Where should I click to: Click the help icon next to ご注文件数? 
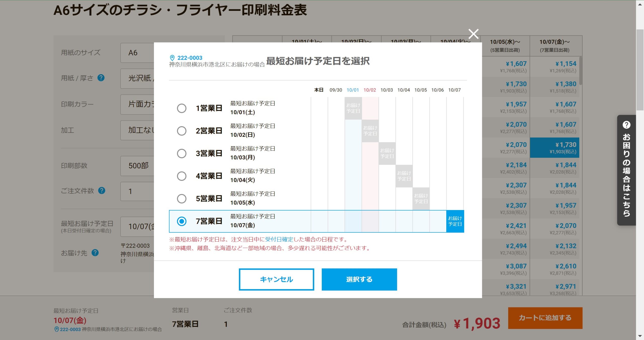(102, 191)
